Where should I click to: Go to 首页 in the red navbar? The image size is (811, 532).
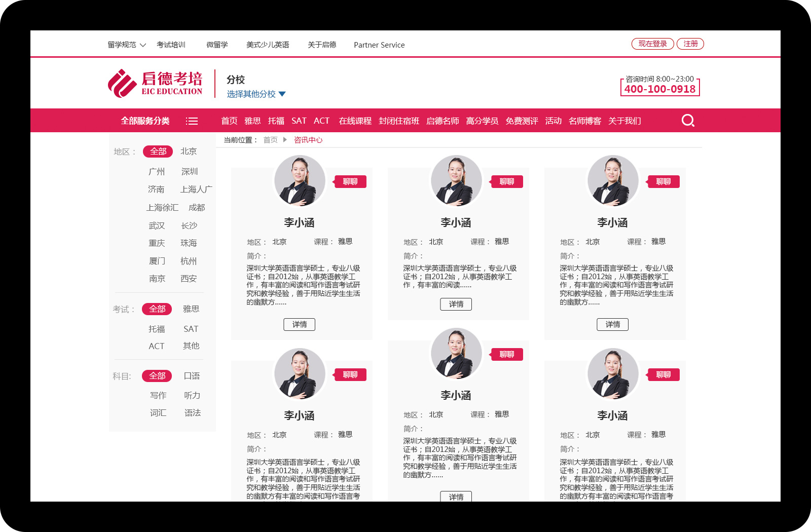click(x=229, y=121)
